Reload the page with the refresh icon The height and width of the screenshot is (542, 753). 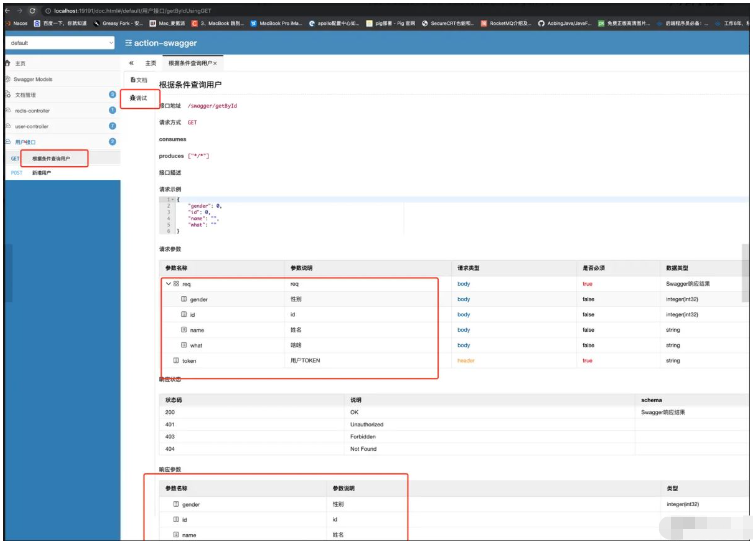point(31,9)
